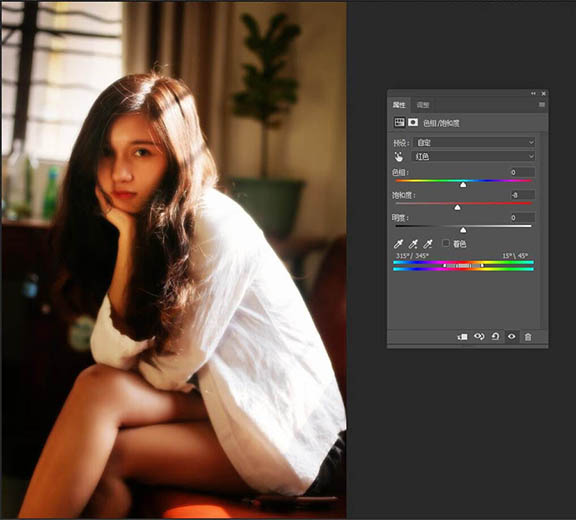Click the saturation slider handle
Image resolution: width=576 pixels, height=520 pixels.
pyautogui.click(x=457, y=207)
